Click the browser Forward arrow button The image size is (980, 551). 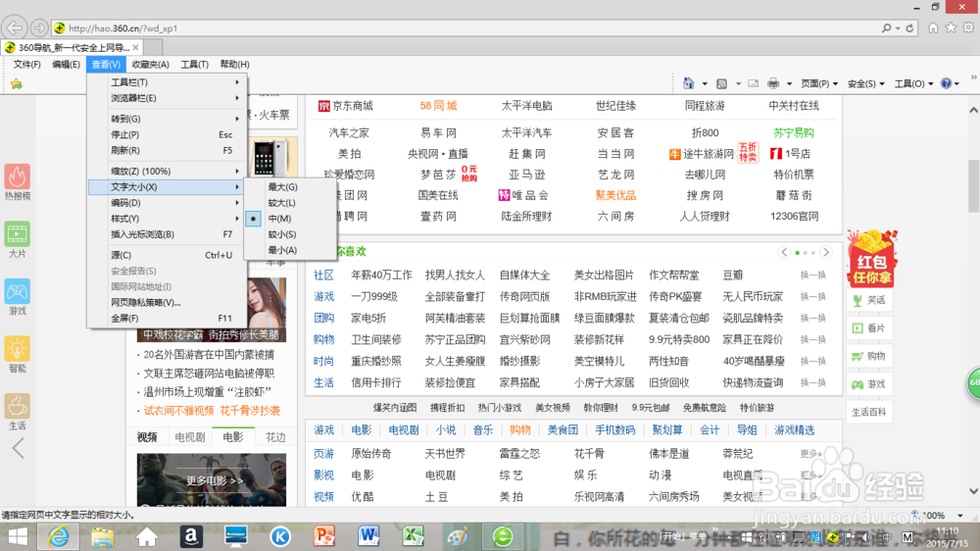[x=39, y=28]
